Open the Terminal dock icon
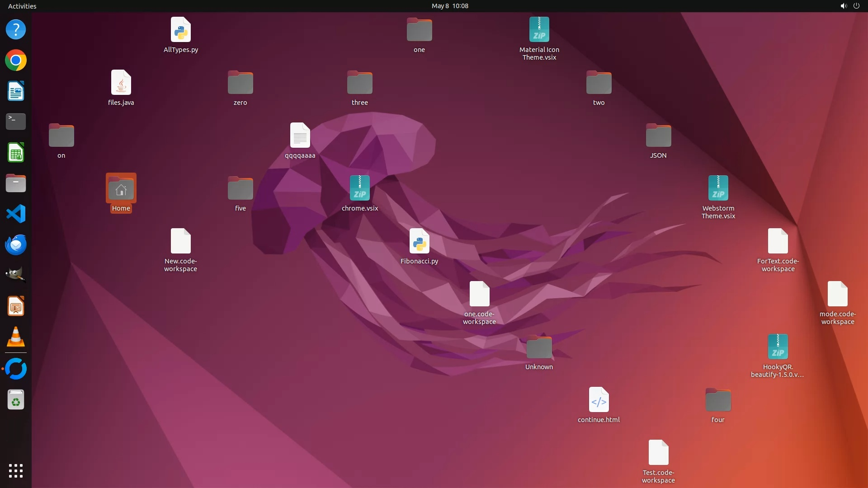The width and height of the screenshot is (868, 488). tap(16, 122)
